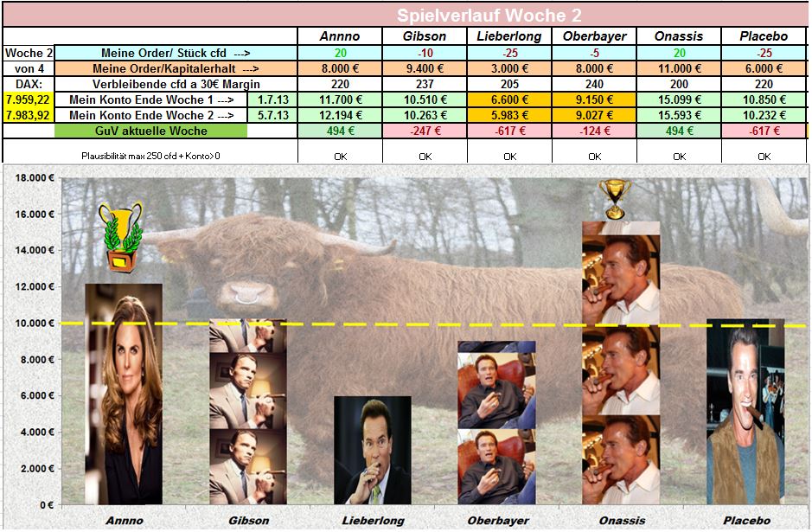Select the GuV cell -247 €
Viewport: 812px width, 532px height.
click(425, 131)
